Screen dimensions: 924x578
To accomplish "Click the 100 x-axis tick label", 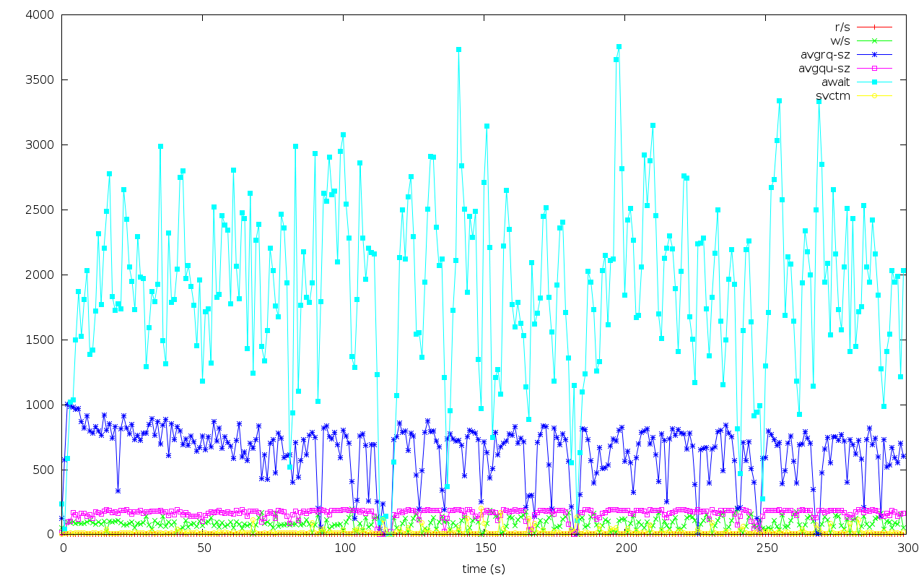I will click(x=344, y=548).
